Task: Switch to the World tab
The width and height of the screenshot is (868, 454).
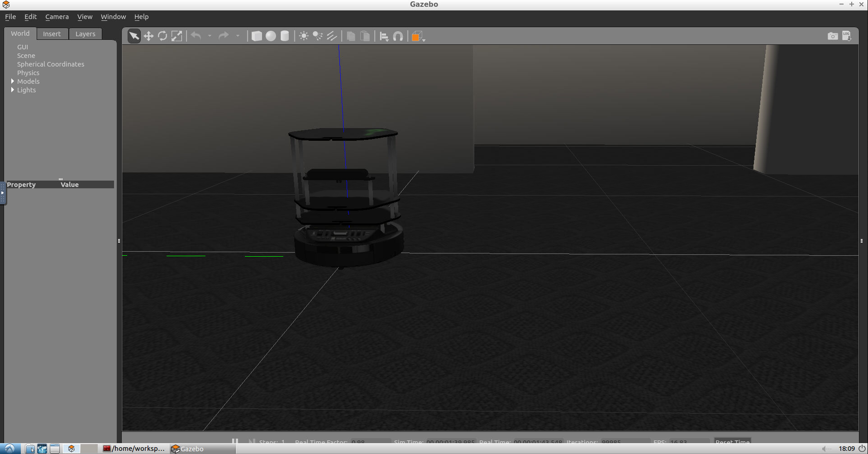Action: tap(20, 33)
